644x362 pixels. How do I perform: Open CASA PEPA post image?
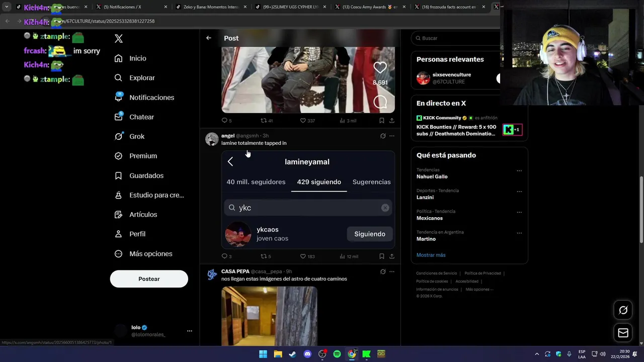(x=269, y=316)
